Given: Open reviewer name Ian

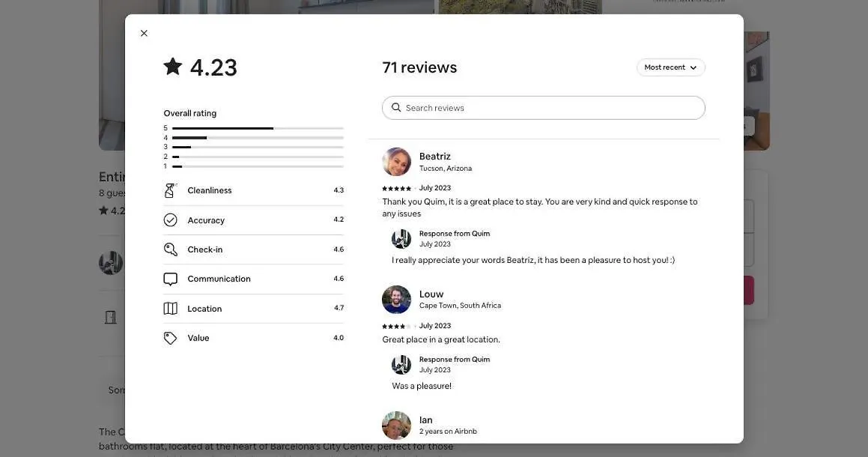Looking at the screenshot, I should [425, 420].
